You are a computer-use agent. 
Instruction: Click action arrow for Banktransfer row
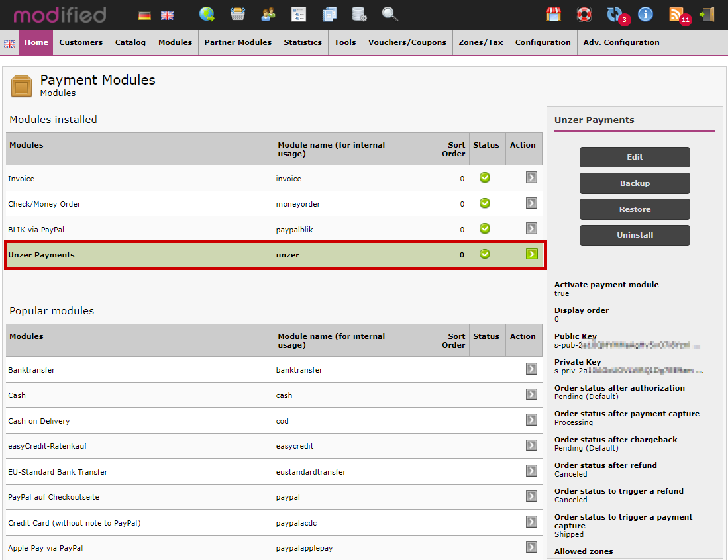click(x=532, y=369)
